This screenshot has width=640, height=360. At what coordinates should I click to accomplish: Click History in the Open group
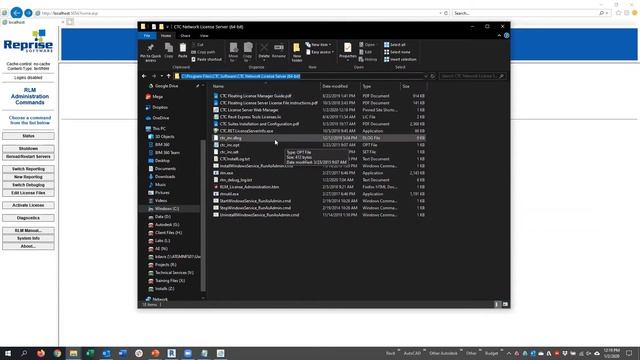pyautogui.click(x=368, y=59)
